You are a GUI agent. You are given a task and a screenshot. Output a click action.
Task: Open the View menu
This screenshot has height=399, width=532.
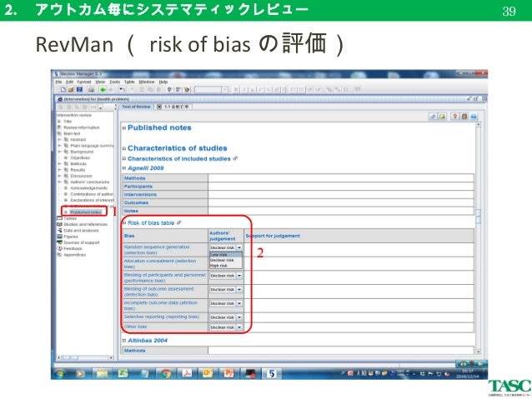(x=100, y=82)
